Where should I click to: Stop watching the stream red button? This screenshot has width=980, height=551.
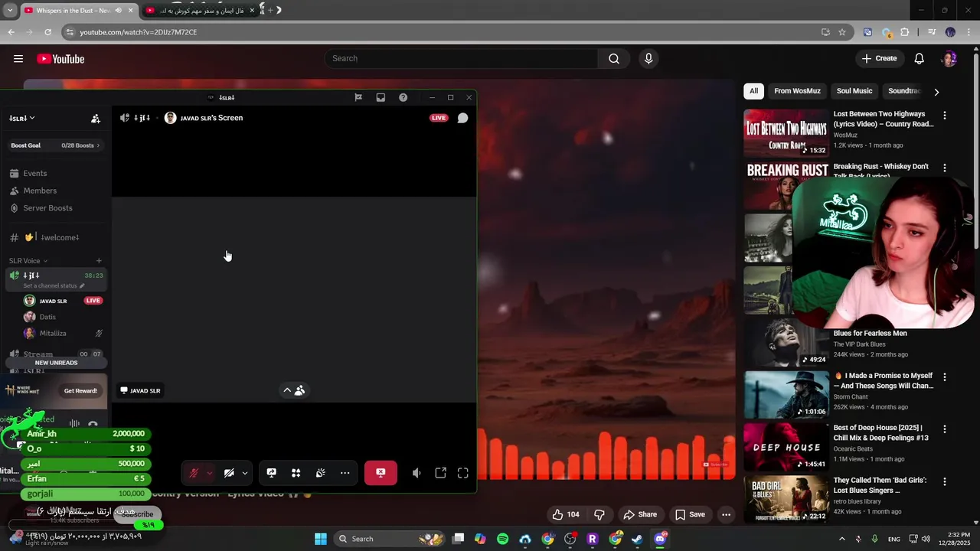[381, 473]
